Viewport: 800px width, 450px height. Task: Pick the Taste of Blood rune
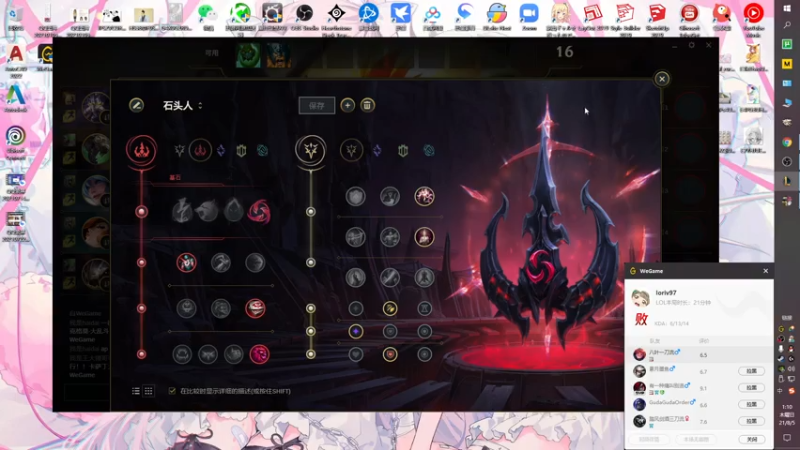[x=221, y=263]
